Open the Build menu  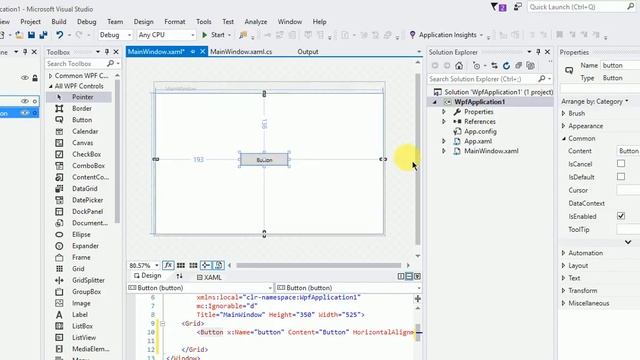coord(59,22)
